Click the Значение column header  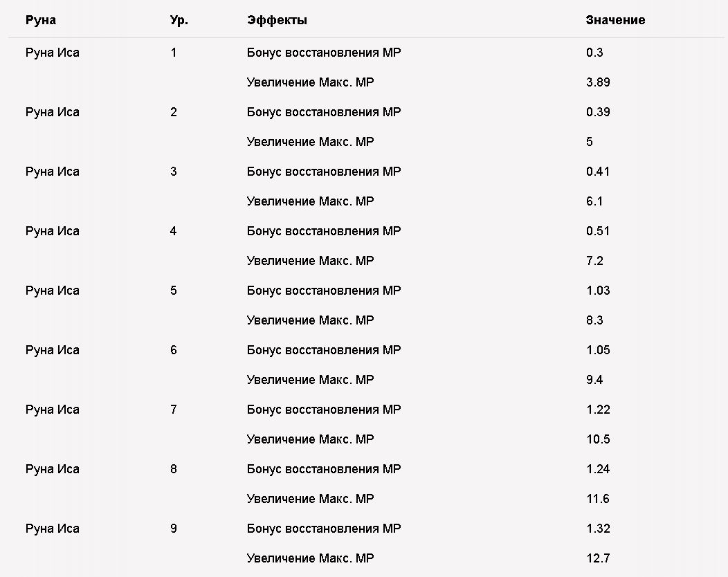coord(615,20)
